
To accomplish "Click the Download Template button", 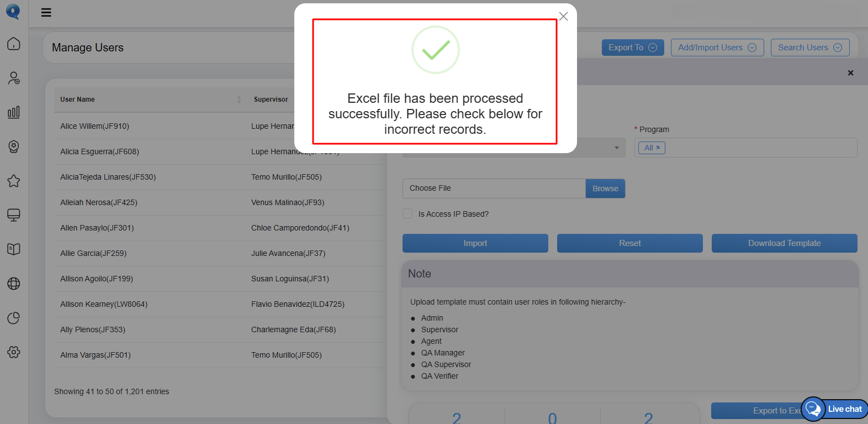I will [785, 243].
